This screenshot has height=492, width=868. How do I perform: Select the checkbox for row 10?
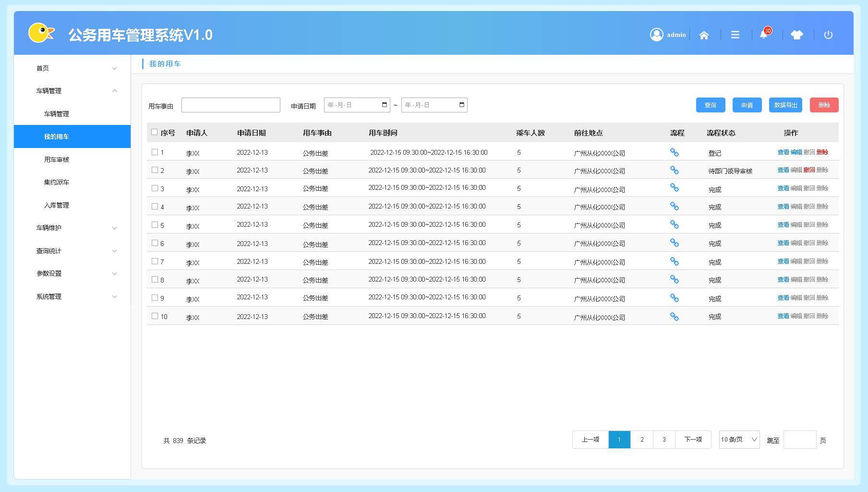(155, 316)
